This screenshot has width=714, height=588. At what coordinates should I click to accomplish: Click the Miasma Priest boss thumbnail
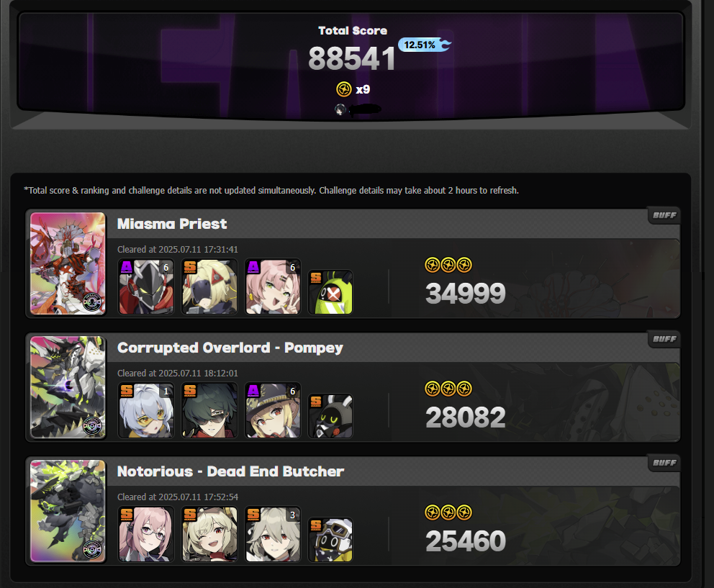(68, 263)
